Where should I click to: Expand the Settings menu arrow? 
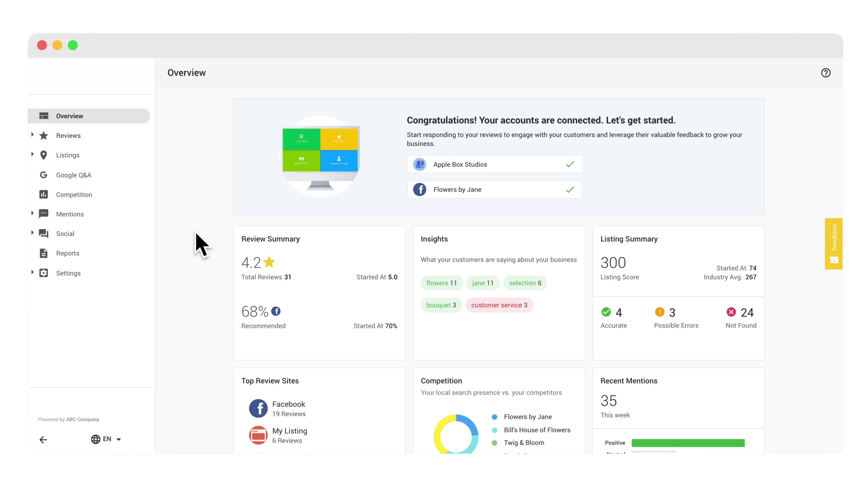point(32,272)
